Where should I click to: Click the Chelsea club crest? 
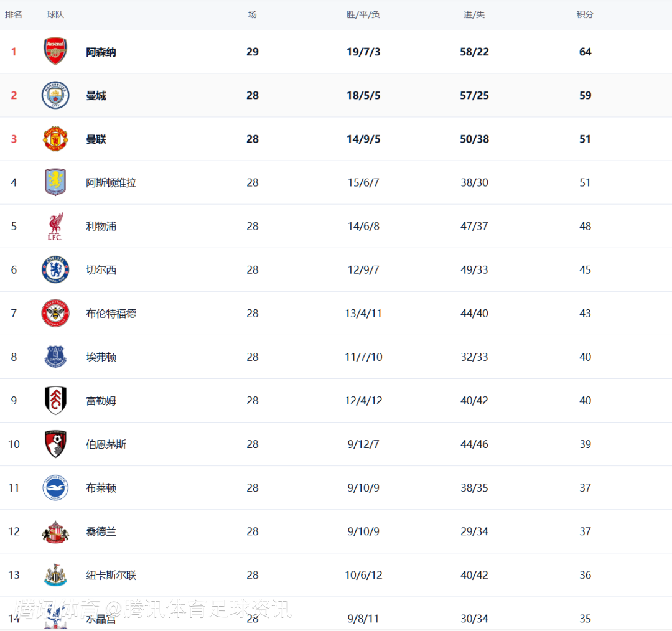coord(55,269)
